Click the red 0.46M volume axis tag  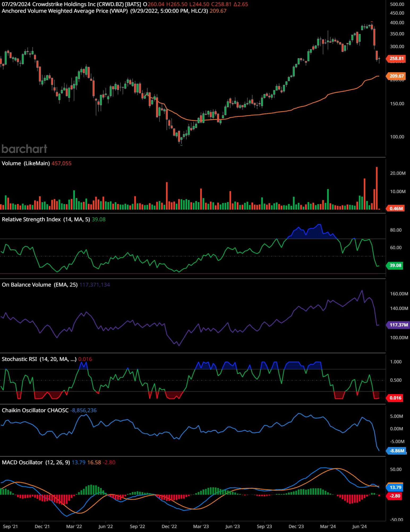click(396, 208)
